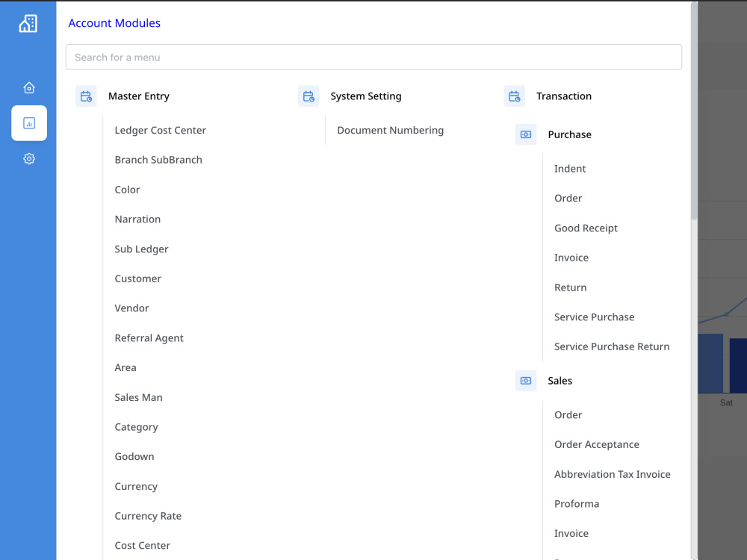The image size is (747, 560).
Task: Expand the Transaction section header
Action: [564, 96]
